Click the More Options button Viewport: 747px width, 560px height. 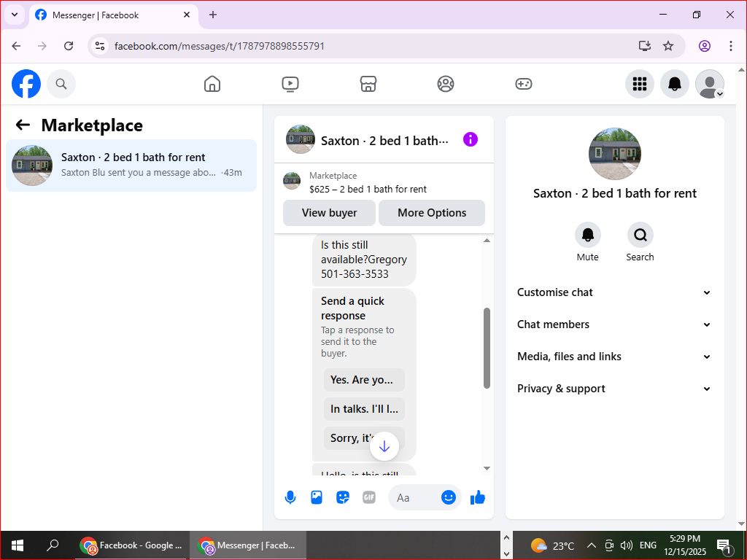(x=432, y=213)
